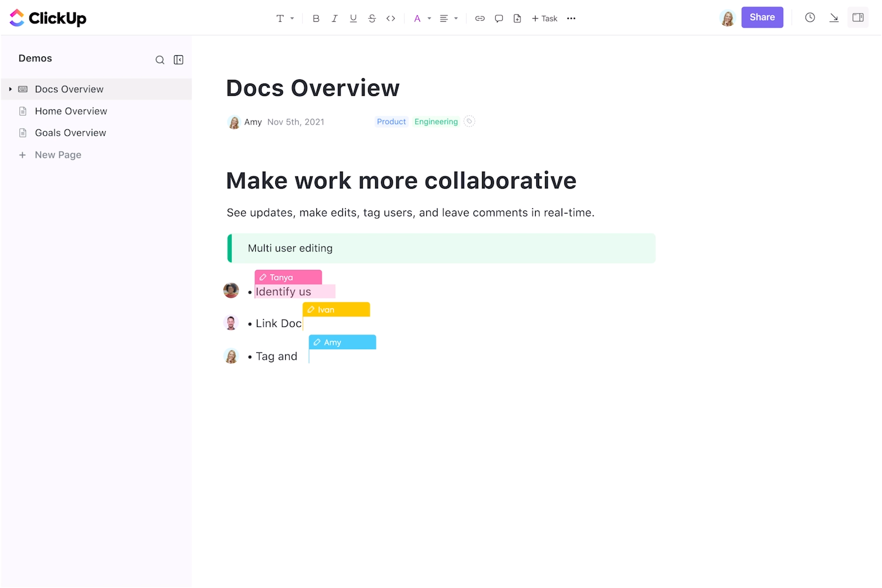
Task: Click Ivan's yellow cursor label
Action: (x=336, y=310)
